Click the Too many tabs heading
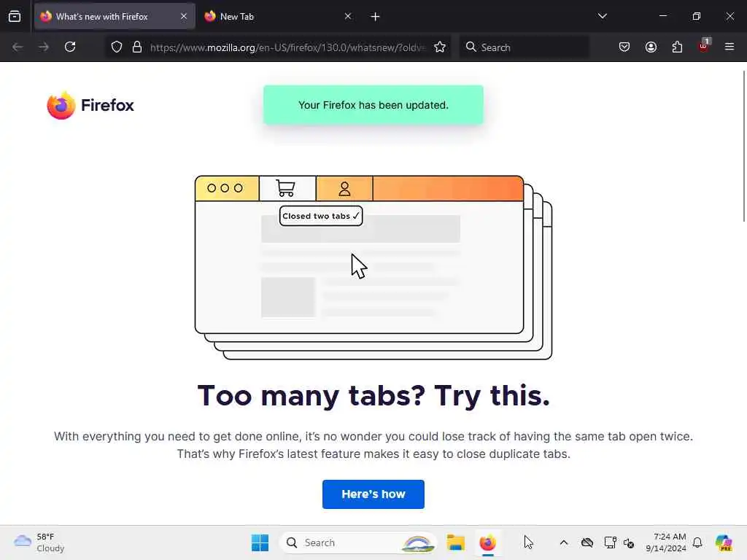Image resolution: width=747 pixels, height=560 pixels. click(x=373, y=395)
